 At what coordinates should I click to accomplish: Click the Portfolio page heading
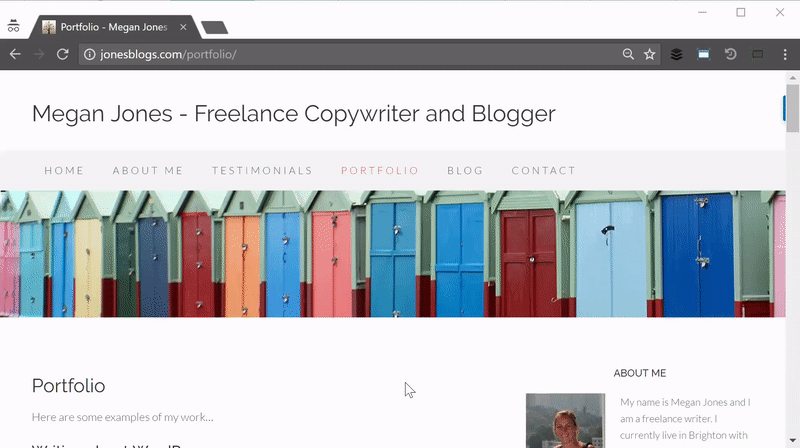[x=68, y=386]
